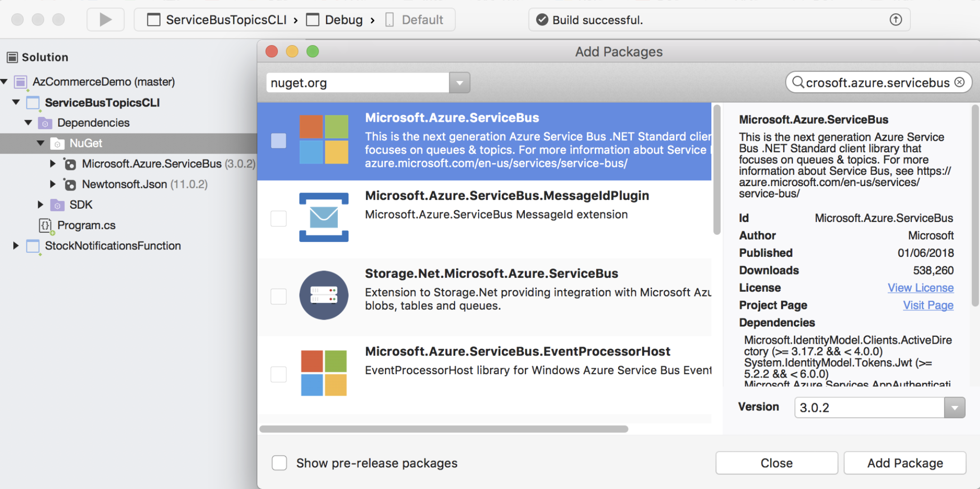The height and width of the screenshot is (489, 980).
Task: Collapse the NuGet node
Action: (41, 143)
